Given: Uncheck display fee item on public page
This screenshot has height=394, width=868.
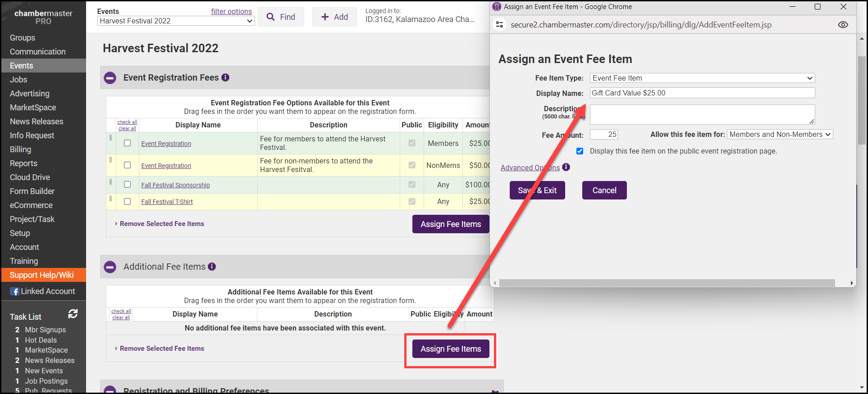Looking at the screenshot, I should point(580,151).
